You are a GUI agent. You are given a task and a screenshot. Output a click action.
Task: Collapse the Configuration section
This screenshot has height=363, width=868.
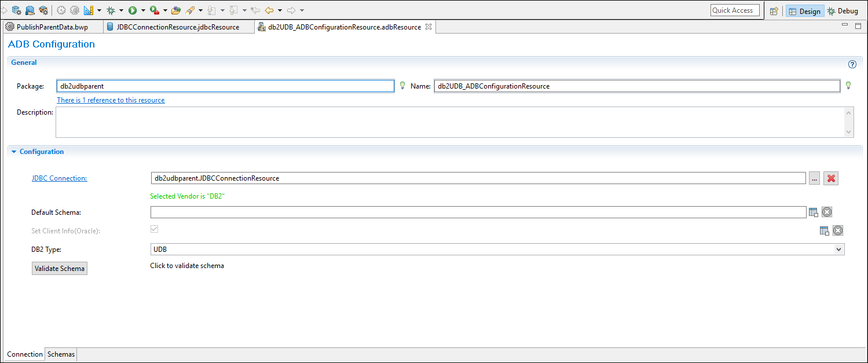14,152
